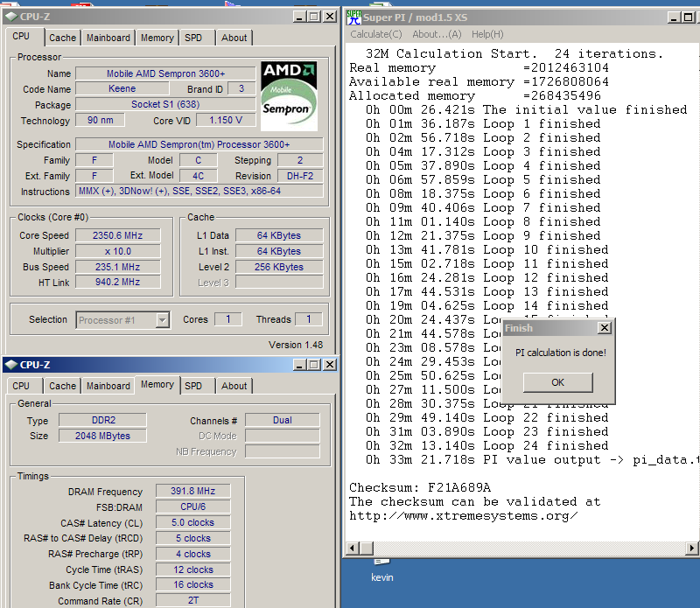Click right arrow of Super PI horizontal scrollbar
This screenshot has width=700, height=608.
click(x=692, y=548)
